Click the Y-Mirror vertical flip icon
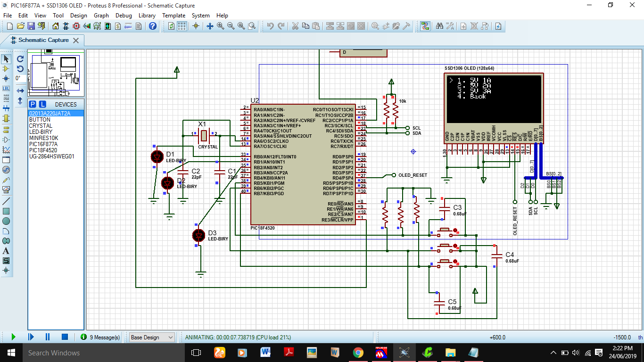This screenshot has height=362, width=644. click(x=20, y=100)
